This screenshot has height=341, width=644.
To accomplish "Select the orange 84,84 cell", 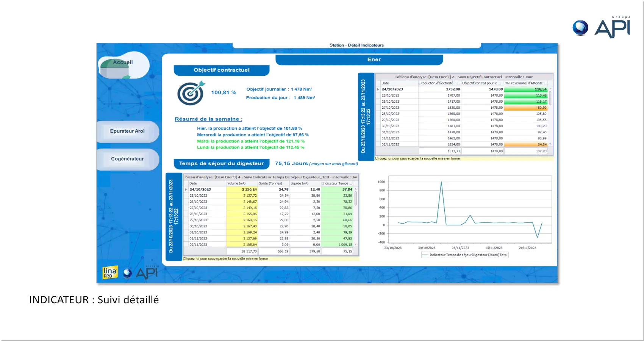I will pyautogui.click(x=526, y=144).
